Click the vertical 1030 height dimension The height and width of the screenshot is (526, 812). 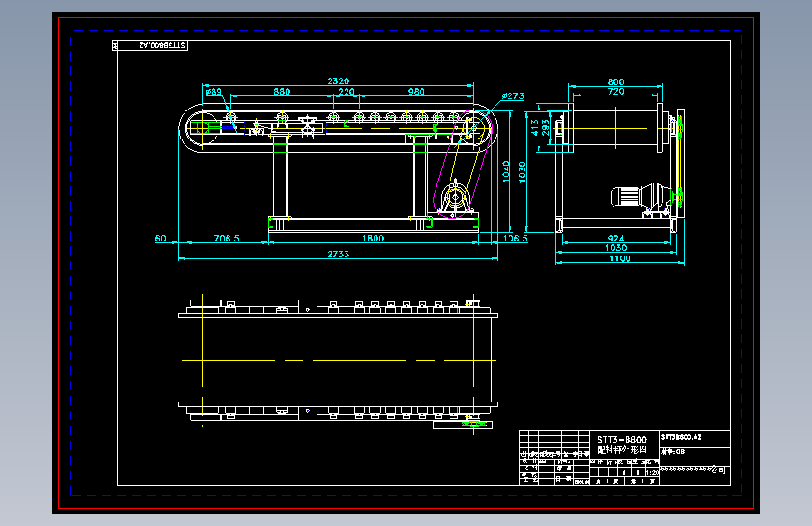point(522,172)
